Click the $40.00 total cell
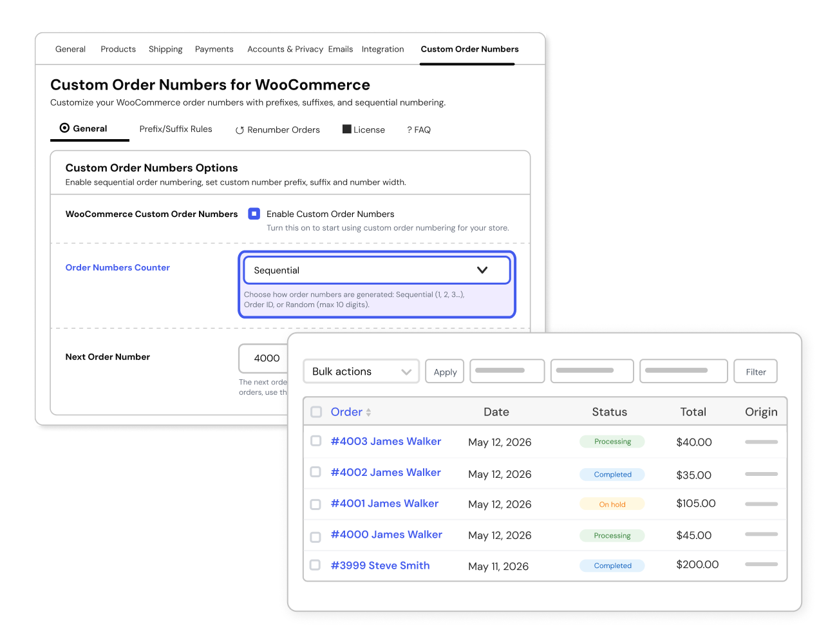Viewport: 837px width, 644px height. coord(694,442)
